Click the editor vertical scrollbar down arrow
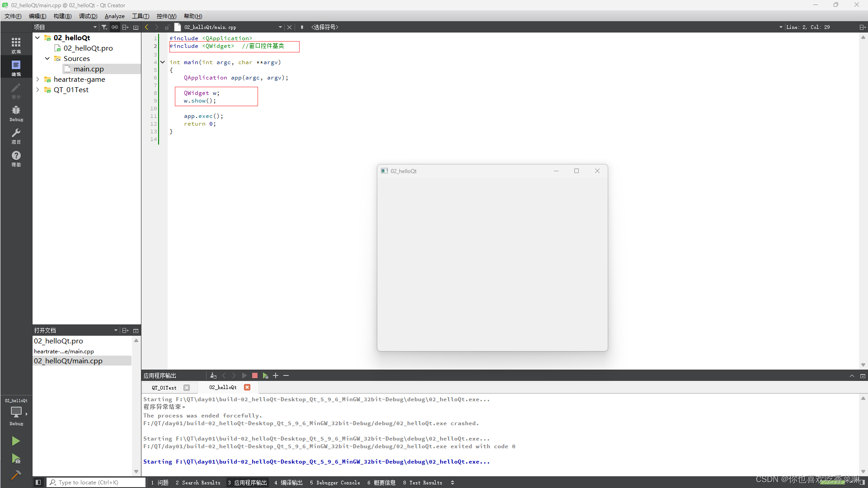Screen dimensions: 868x488 tap(863, 365)
